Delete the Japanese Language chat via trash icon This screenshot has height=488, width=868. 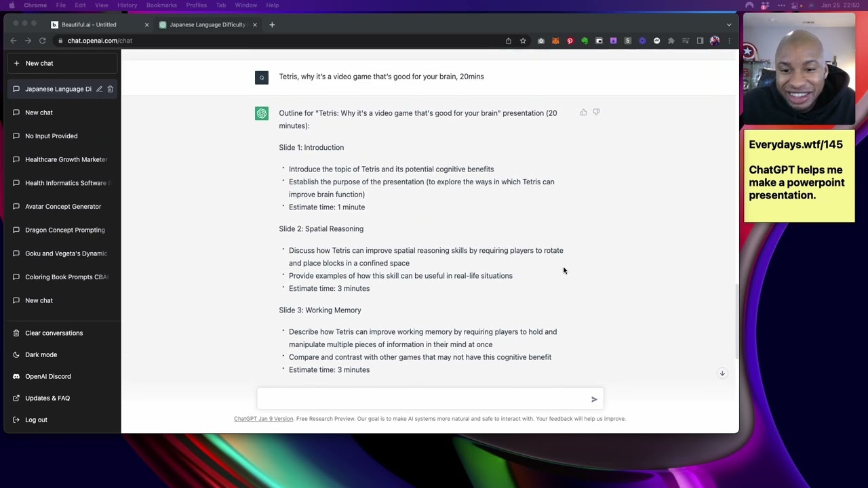(x=111, y=89)
